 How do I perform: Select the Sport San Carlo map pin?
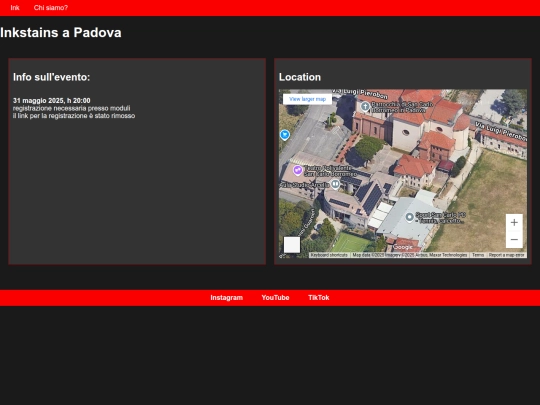tap(409, 217)
